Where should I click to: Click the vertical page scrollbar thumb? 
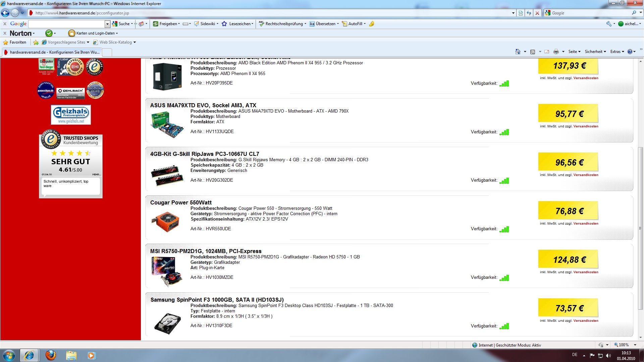tap(641, 228)
